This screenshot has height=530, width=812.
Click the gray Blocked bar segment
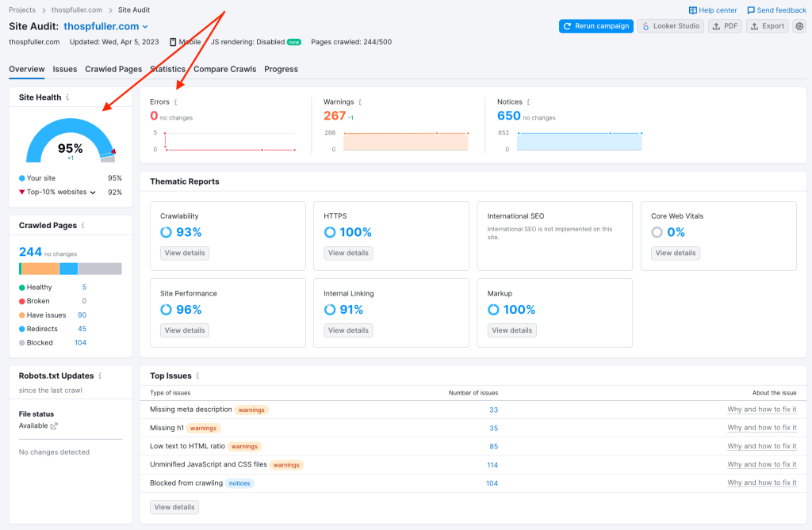click(100, 269)
